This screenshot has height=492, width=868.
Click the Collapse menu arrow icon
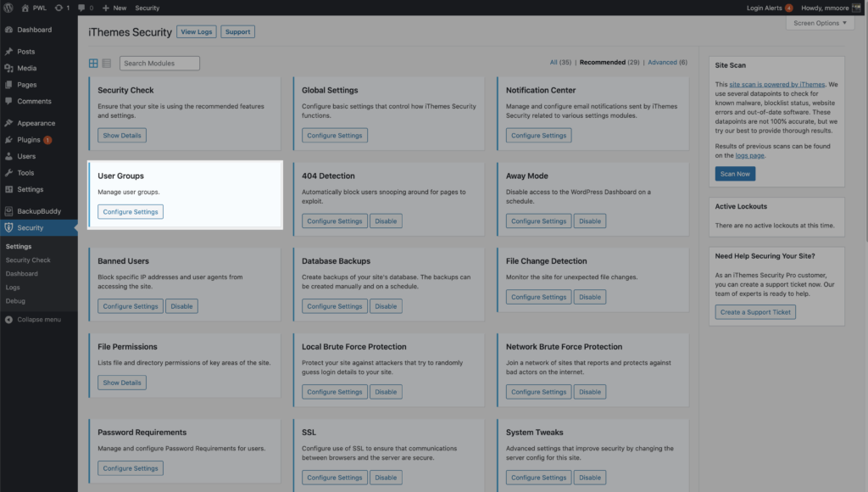pos(8,320)
